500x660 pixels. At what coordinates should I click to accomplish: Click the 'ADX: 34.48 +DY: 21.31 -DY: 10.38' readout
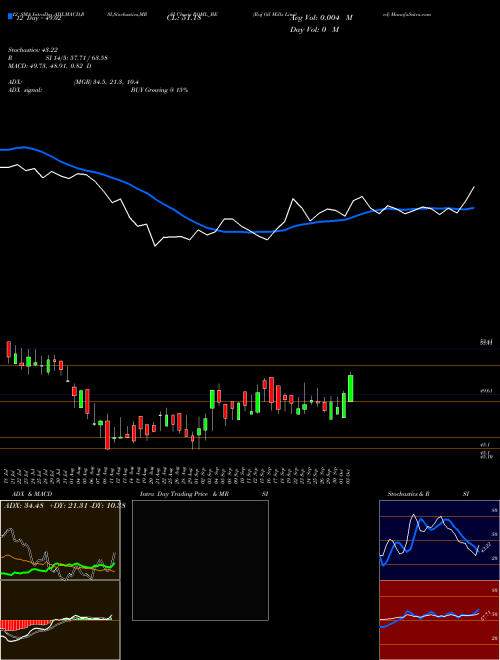(64, 506)
